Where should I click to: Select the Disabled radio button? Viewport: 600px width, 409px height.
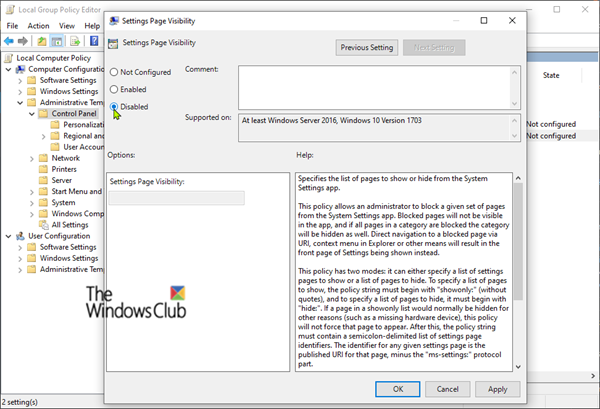pos(114,106)
